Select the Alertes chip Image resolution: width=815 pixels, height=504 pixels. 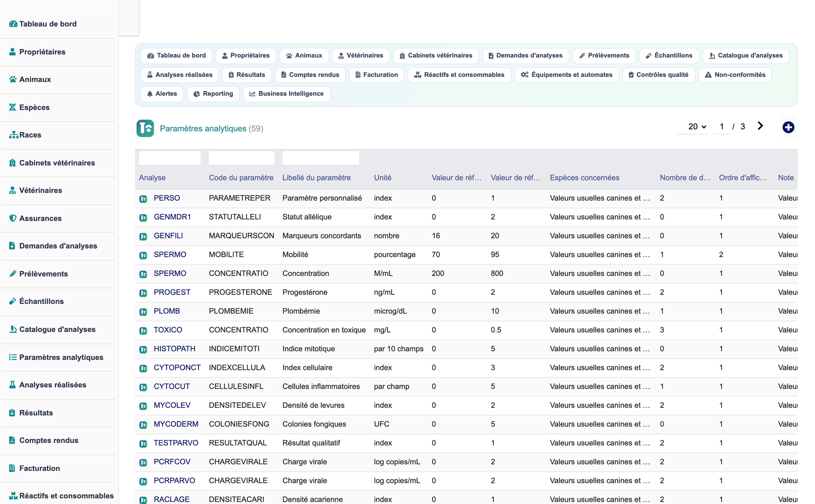click(x=162, y=94)
